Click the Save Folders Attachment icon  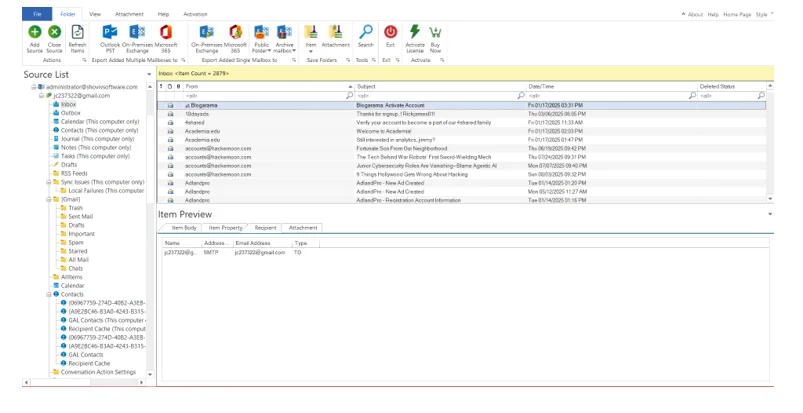pos(335,32)
